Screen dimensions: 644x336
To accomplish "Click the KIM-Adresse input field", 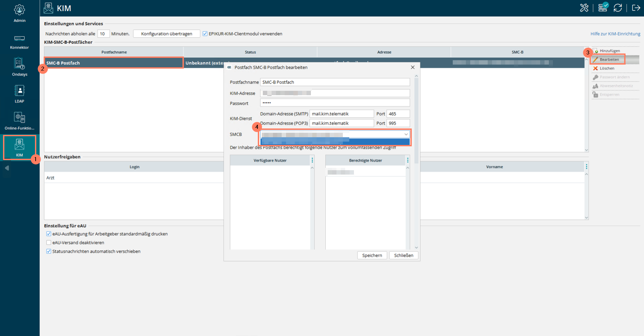I will [335, 93].
